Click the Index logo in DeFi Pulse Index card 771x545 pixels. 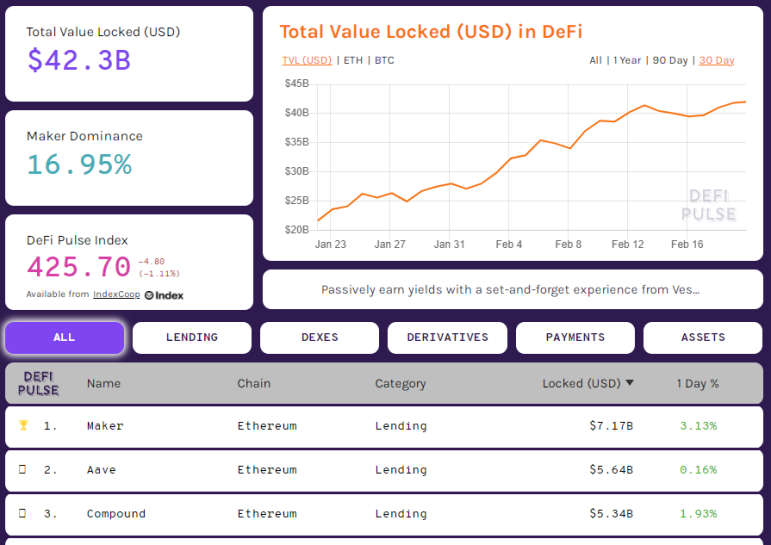click(164, 295)
